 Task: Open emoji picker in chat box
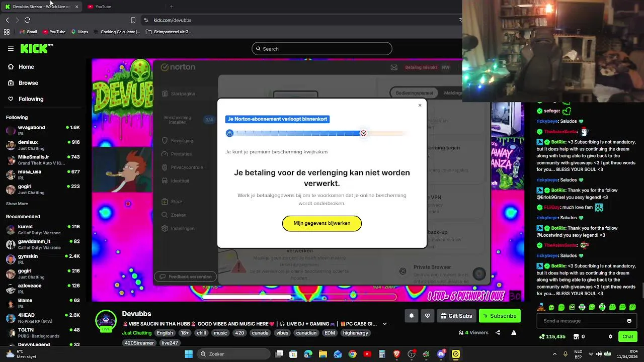click(629, 321)
